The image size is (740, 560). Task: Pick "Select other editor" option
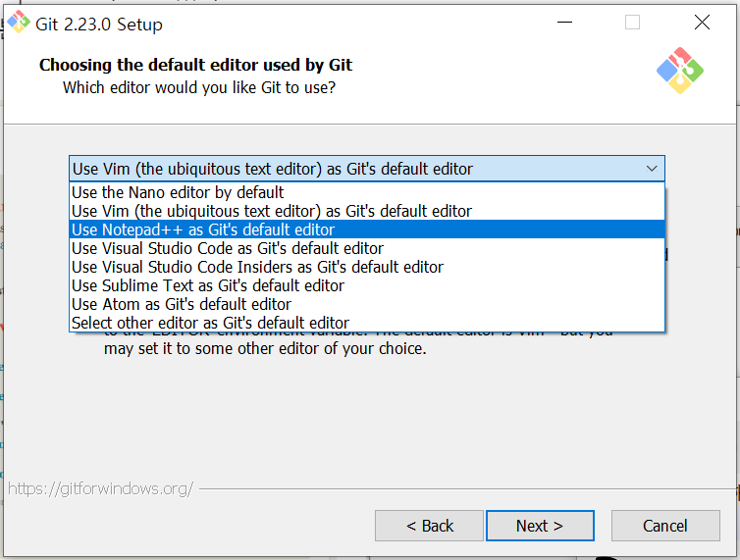(x=367, y=323)
